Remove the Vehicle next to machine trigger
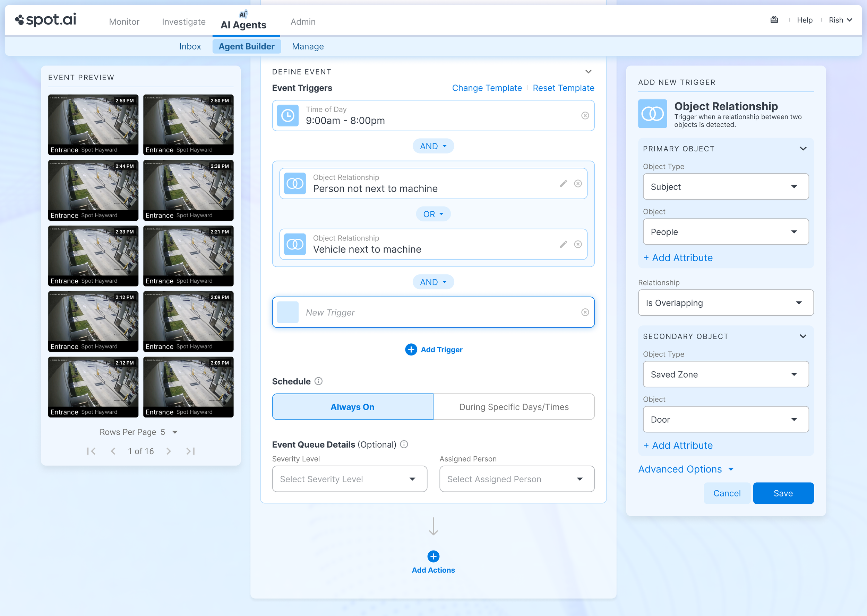Screen dimensions: 867x616 578,244
